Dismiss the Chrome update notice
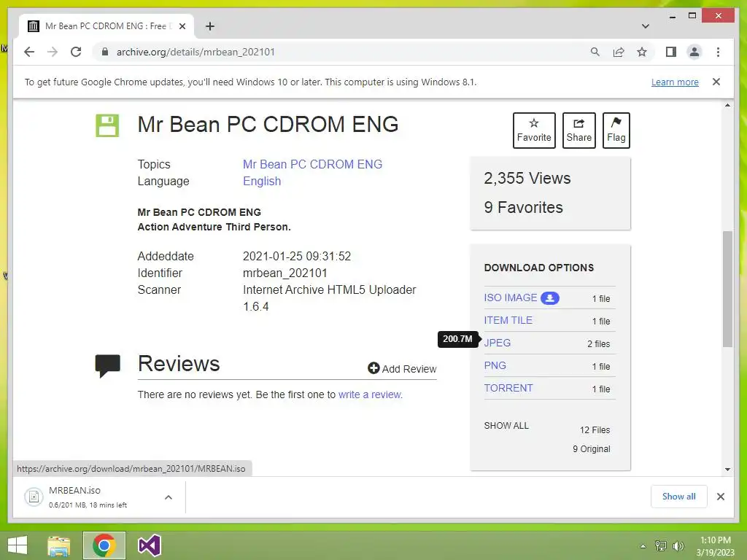The height and width of the screenshot is (560, 747). tap(716, 82)
